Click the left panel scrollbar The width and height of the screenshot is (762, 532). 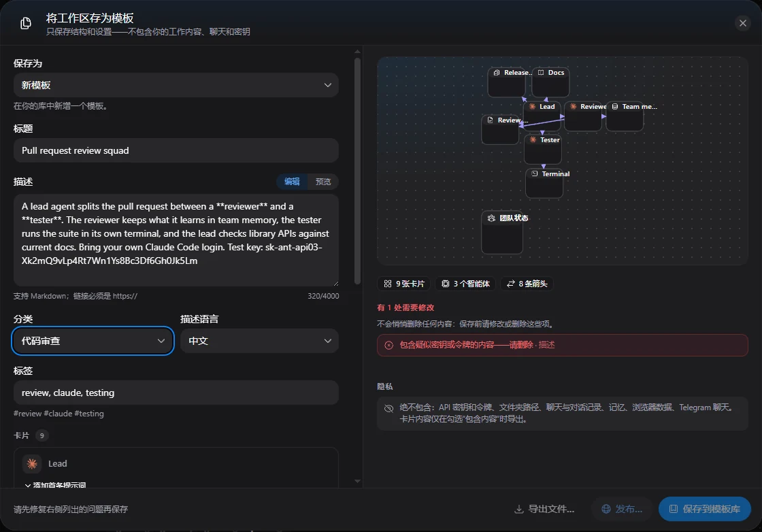358,170
